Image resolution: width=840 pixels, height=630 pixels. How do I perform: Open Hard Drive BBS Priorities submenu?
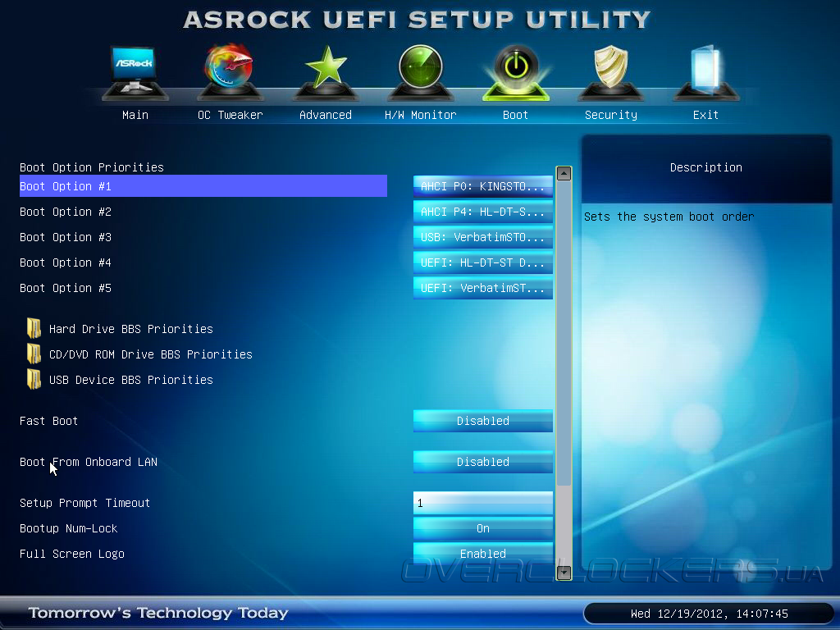point(130,328)
